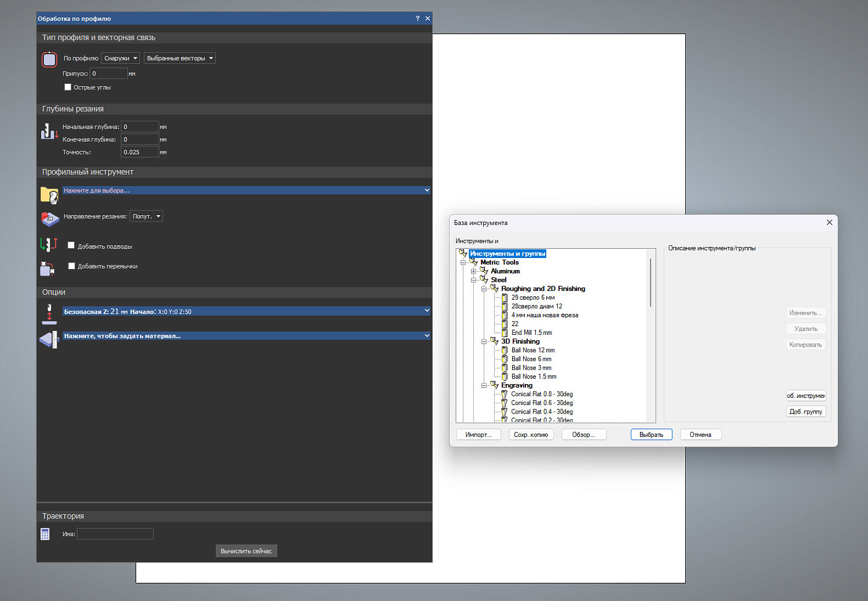Enable the Острые углы checkbox
The height and width of the screenshot is (601, 868).
[68, 87]
